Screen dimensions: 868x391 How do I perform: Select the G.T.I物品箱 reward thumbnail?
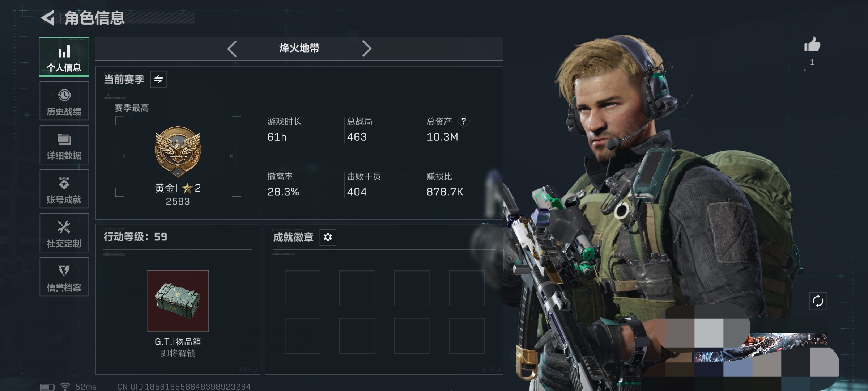tap(178, 301)
